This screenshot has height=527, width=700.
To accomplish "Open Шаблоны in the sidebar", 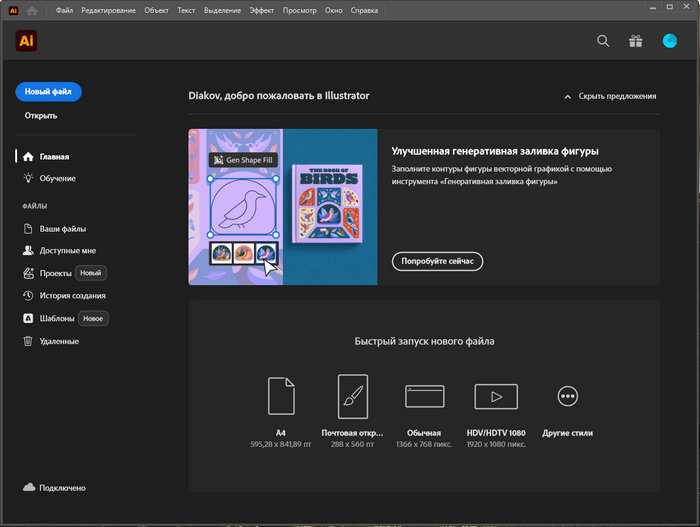I will (x=57, y=318).
